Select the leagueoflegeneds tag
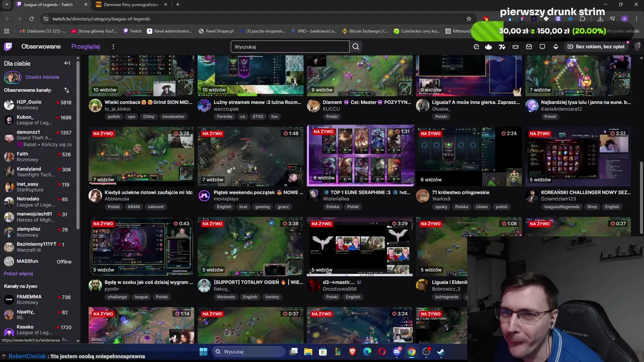Image resolution: width=644 pixels, height=362 pixels. pos(562,207)
